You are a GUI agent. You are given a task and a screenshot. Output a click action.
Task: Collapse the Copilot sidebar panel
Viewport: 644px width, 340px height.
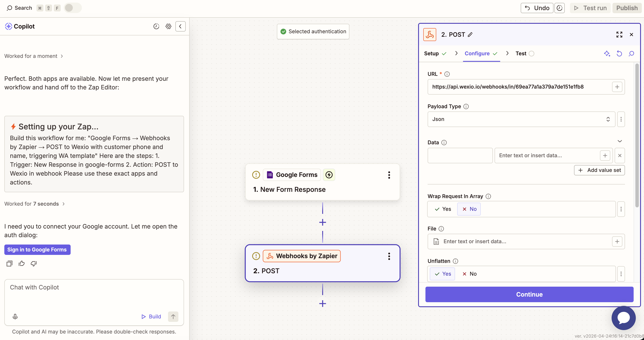[181, 26]
